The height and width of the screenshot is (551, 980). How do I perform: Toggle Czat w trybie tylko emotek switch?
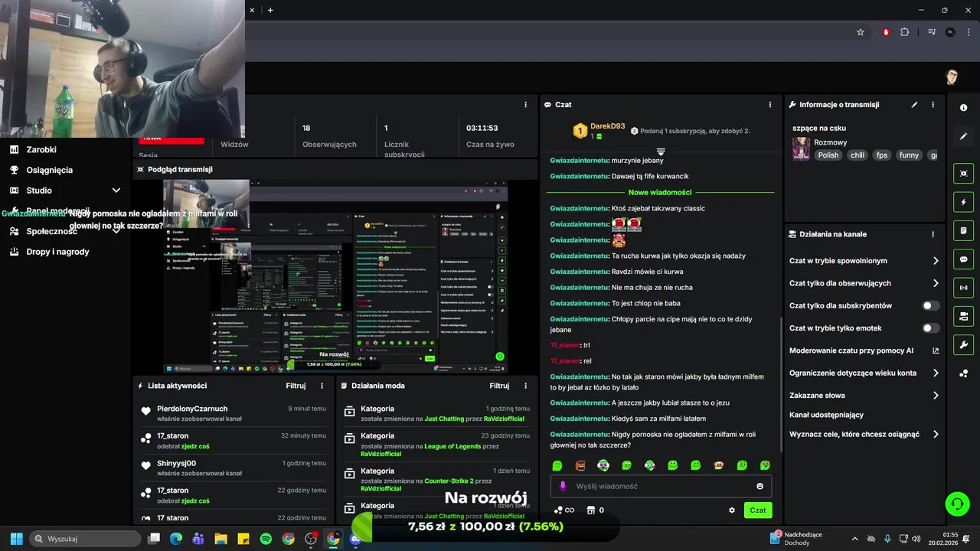pyautogui.click(x=930, y=328)
